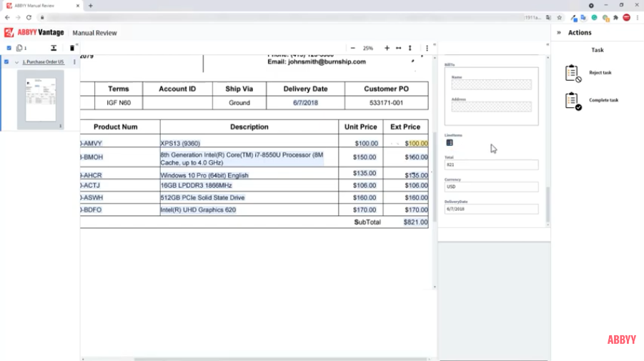Click the $150.00 unit price cell
The height and width of the screenshot is (361, 644).
pyautogui.click(x=365, y=157)
